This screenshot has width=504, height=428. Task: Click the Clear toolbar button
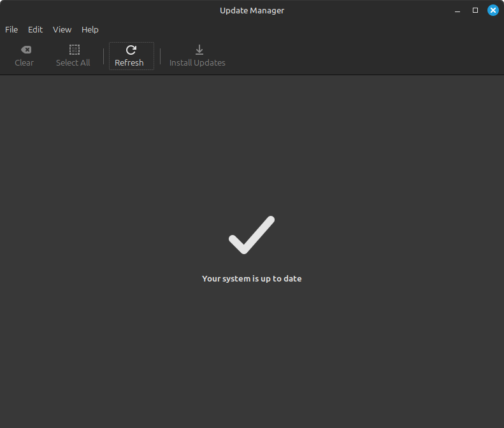[x=24, y=56]
